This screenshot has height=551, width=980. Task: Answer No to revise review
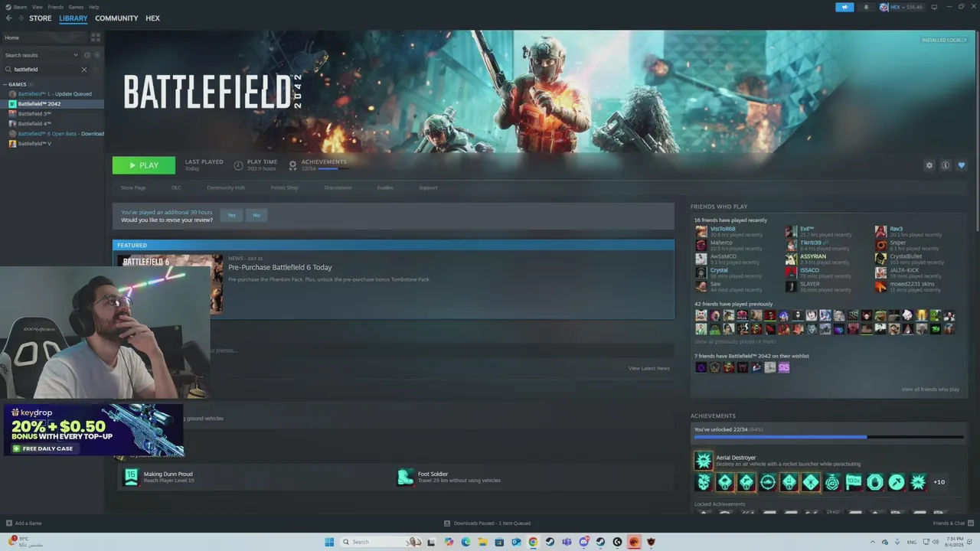pos(256,215)
